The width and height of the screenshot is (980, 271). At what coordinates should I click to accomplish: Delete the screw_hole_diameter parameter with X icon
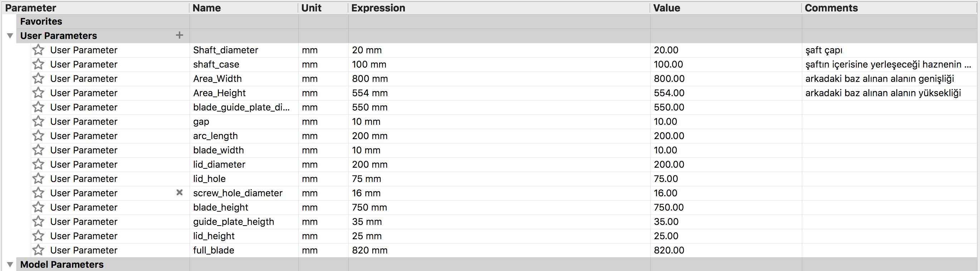pyautogui.click(x=180, y=193)
